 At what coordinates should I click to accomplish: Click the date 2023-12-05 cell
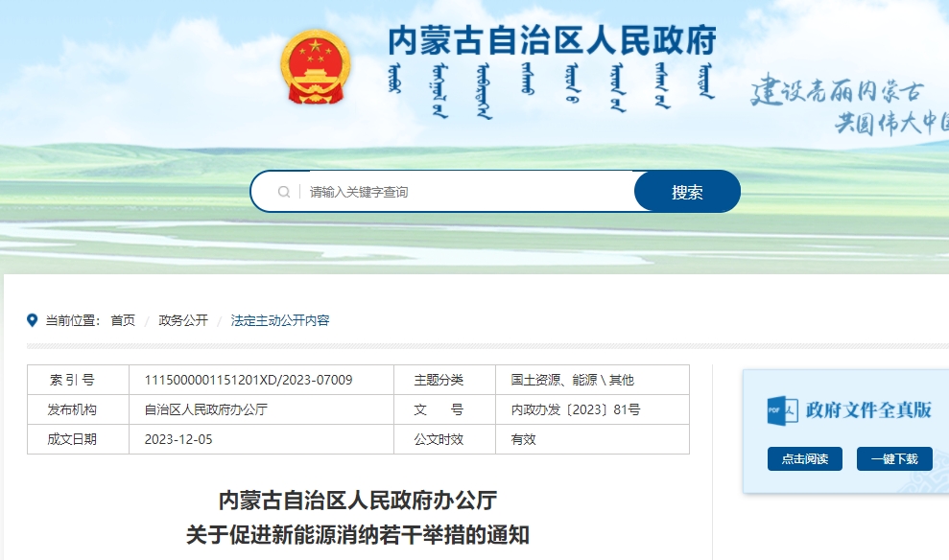(x=178, y=439)
